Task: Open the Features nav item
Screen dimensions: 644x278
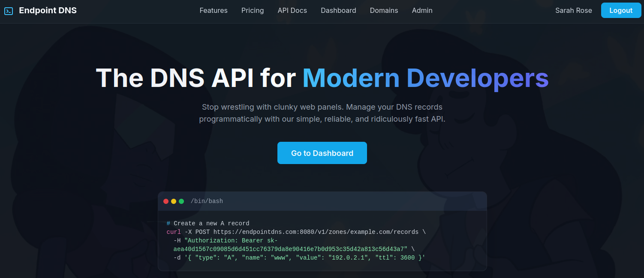Action: point(214,11)
